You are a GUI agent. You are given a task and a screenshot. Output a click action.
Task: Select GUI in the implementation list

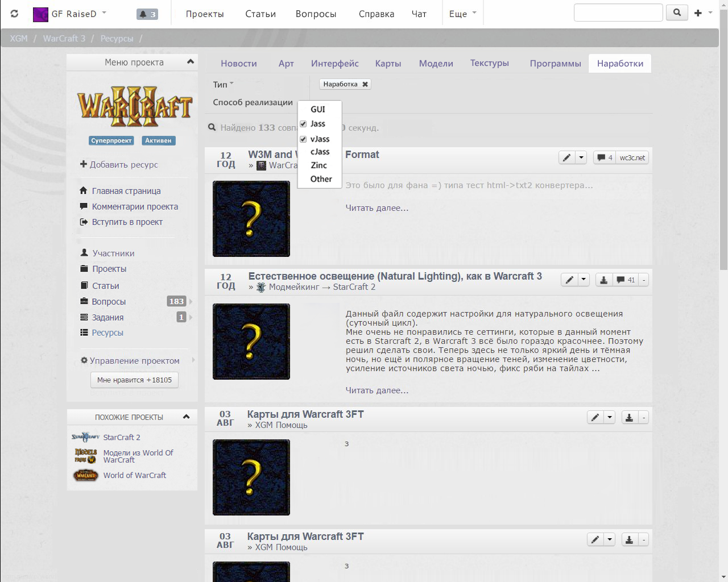click(318, 109)
